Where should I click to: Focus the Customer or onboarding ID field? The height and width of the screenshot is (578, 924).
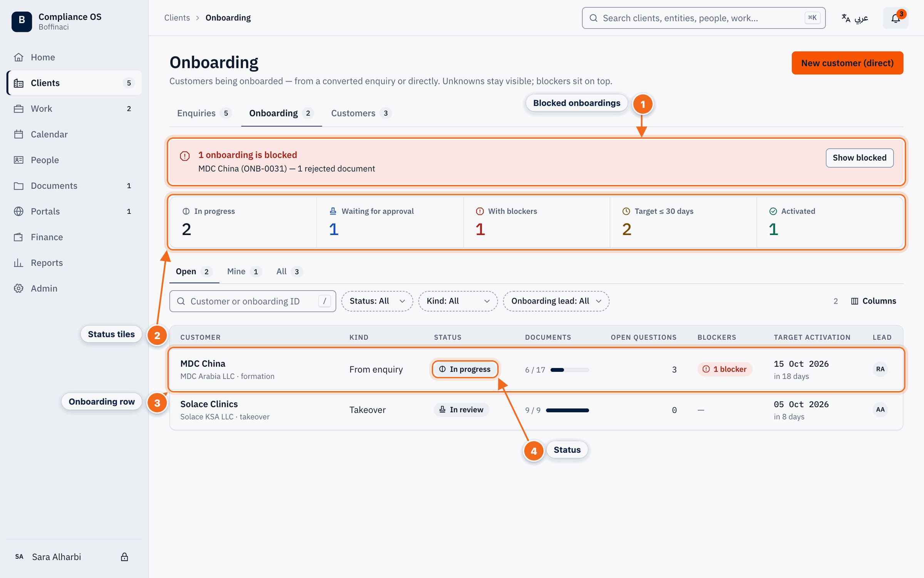pyautogui.click(x=253, y=301)
